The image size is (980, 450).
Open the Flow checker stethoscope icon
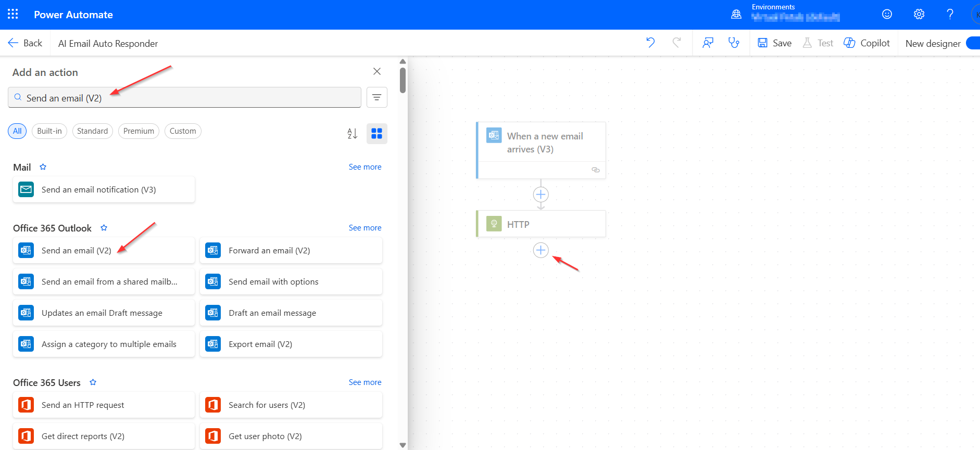[x=734, y=43]
